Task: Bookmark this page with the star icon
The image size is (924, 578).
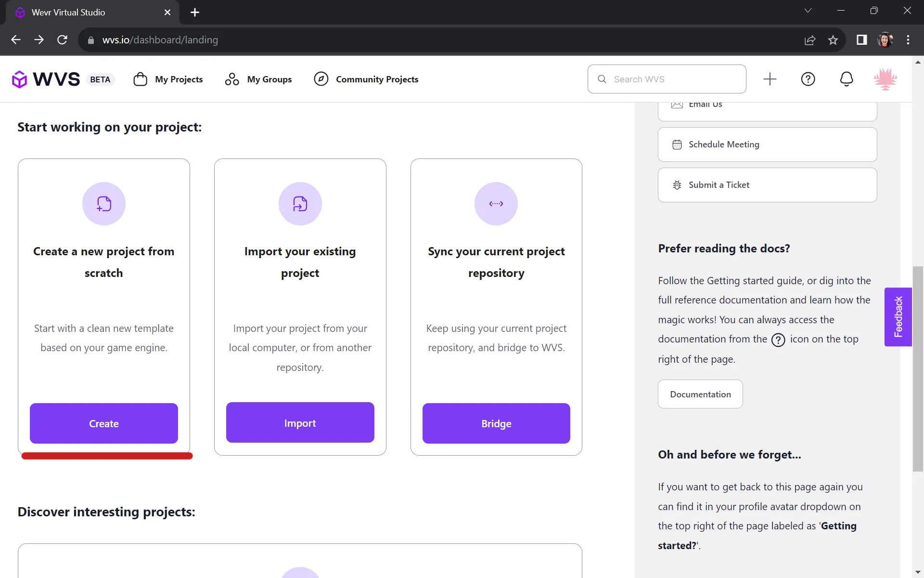Action: pyautogui.click(x=833, y=40)
